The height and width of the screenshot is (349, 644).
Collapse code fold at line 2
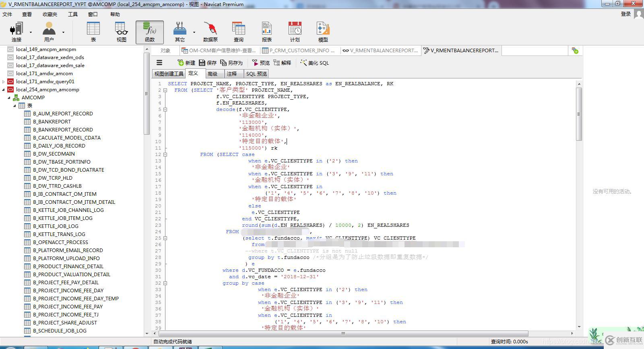pyautogui.click(x=165, y=90)
